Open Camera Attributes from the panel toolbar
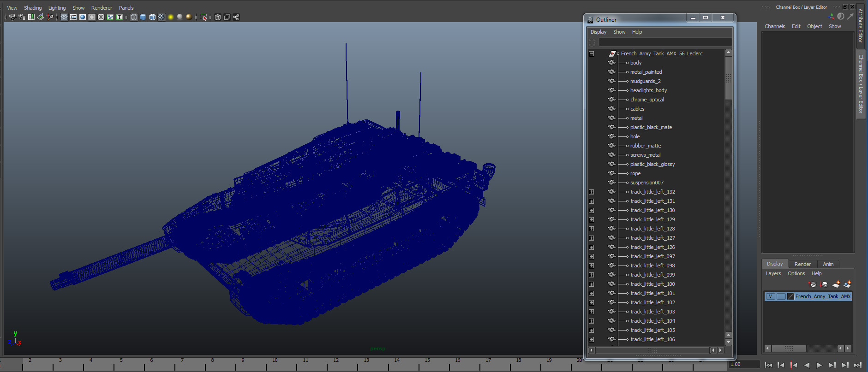 22,17
